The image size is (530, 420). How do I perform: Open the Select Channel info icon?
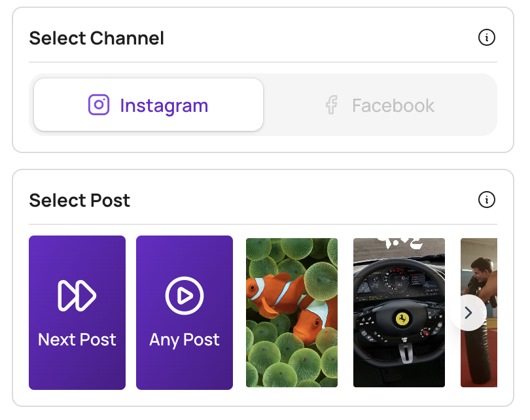[486, 37]
